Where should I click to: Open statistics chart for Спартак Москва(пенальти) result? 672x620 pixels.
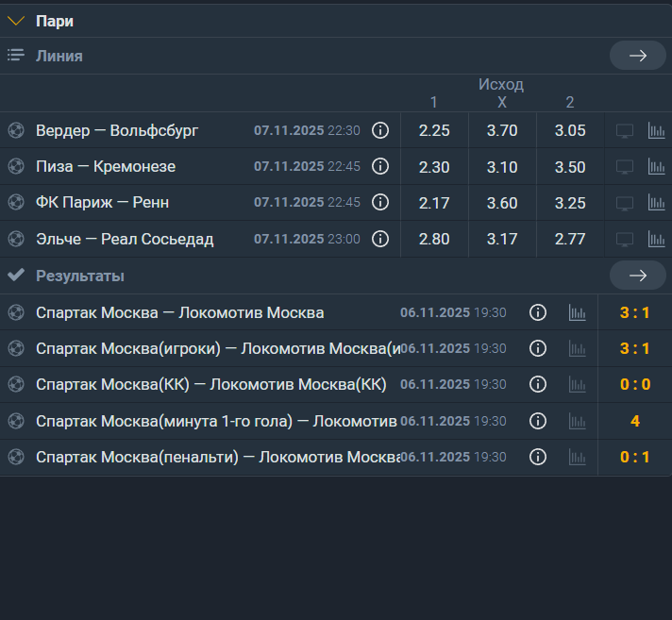[576, 457]
